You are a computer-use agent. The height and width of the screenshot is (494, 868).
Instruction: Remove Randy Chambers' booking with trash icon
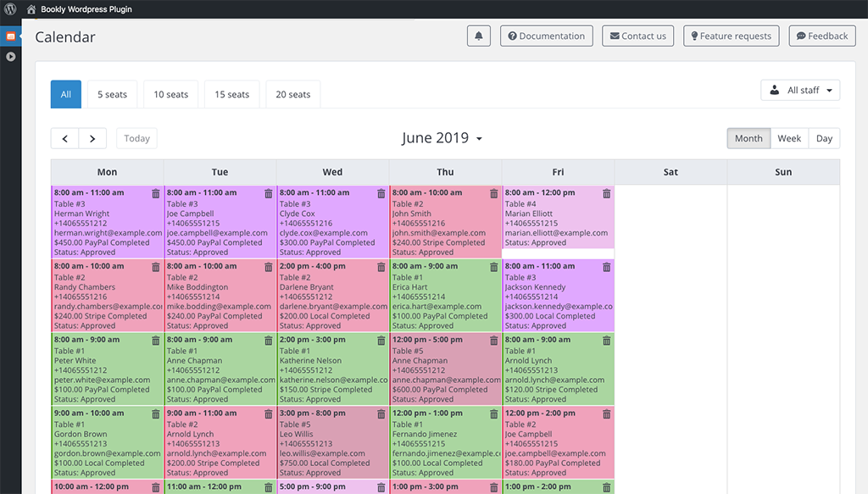156,267
